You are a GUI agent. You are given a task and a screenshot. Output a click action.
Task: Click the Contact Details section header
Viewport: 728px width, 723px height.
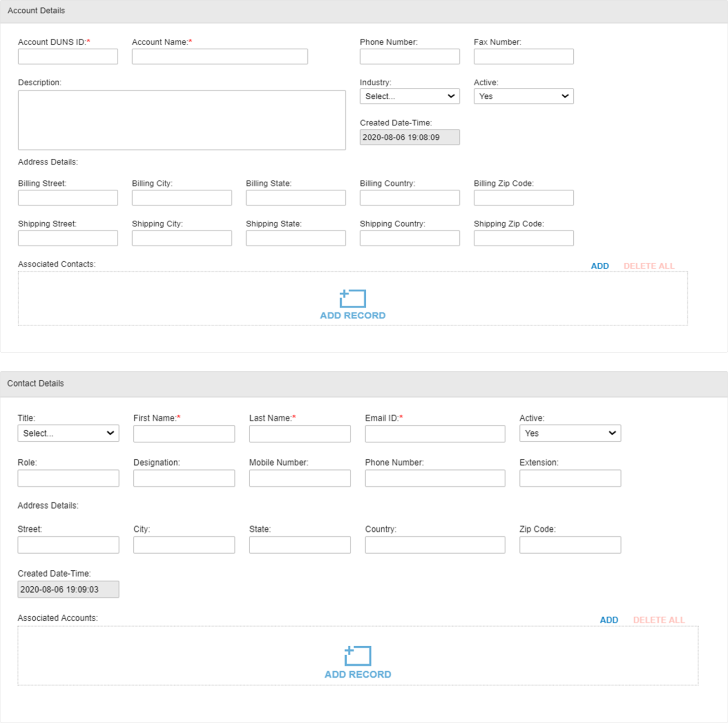35,383
